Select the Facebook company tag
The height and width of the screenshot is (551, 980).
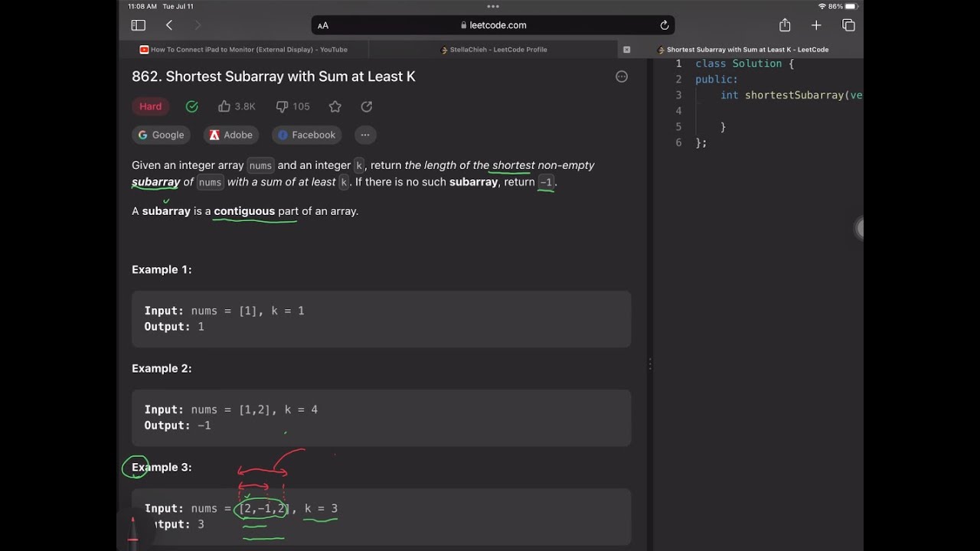pyautogui.click(x=306, y=135)
